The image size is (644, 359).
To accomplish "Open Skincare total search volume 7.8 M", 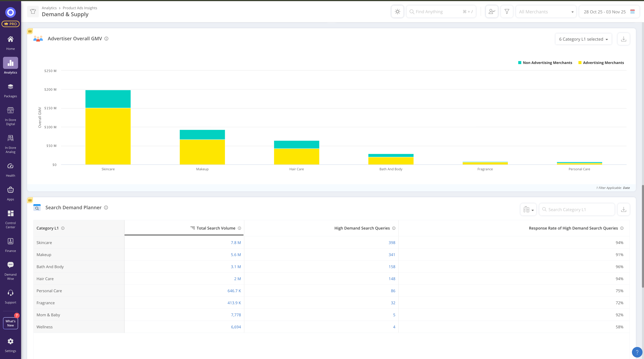I will point(236,243).
